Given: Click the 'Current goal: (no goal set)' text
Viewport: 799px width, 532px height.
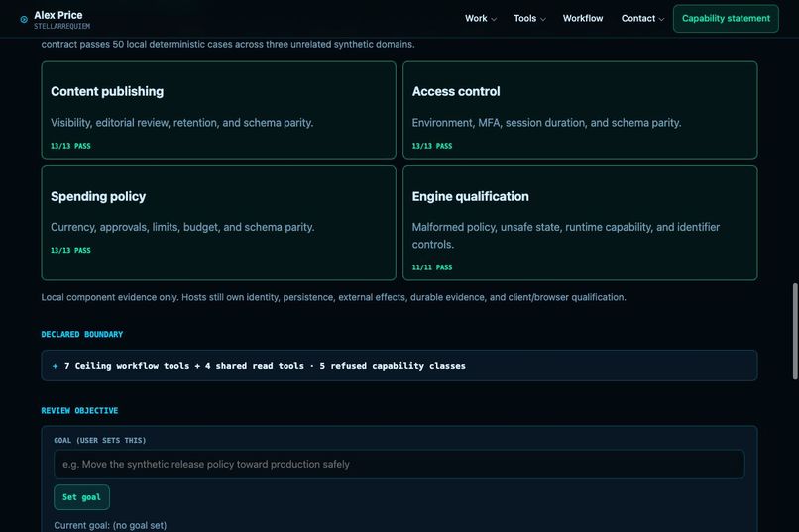Looking at the screenshot, I should pos(110,525).
